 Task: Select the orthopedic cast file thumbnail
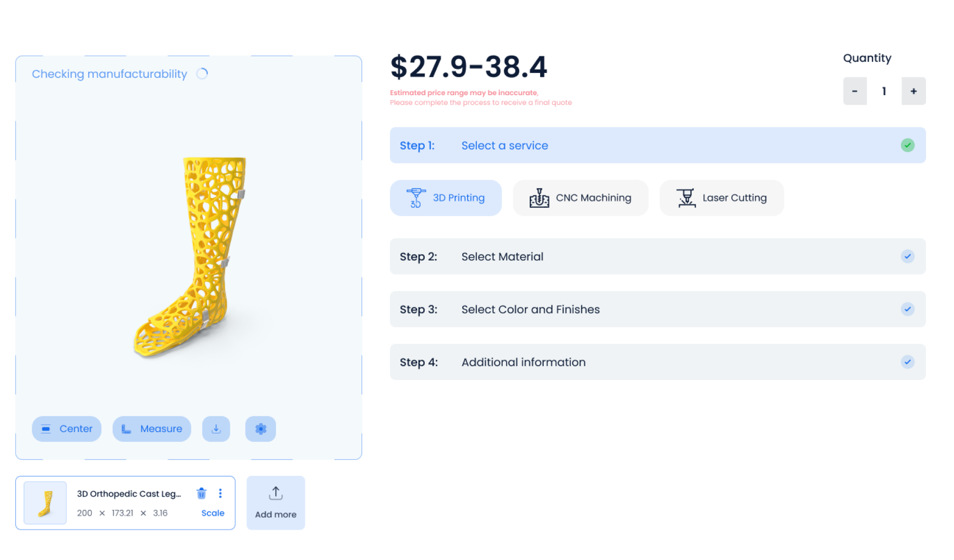tap(45, 503)
